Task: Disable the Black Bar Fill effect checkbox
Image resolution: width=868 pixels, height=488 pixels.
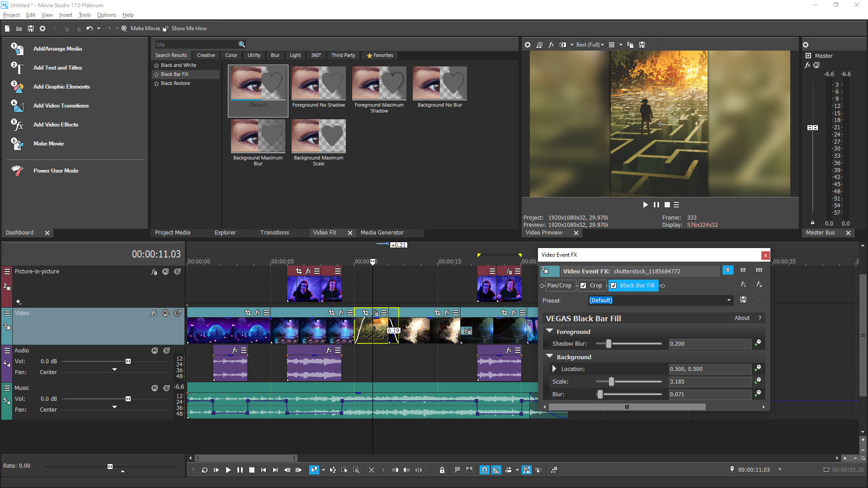Action: click(613, 285)
